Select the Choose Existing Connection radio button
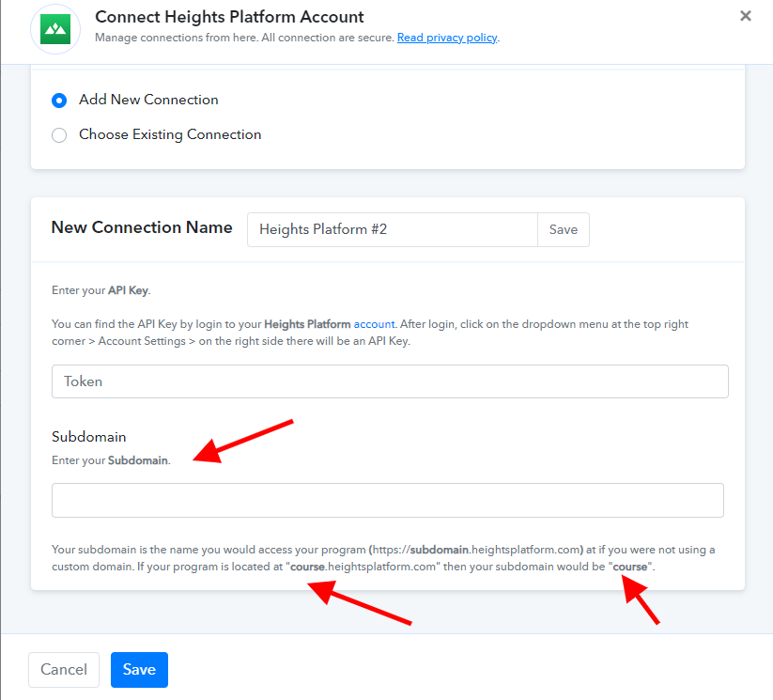The width and height of the screenshot is (773, 700). [x=59, y=135]
